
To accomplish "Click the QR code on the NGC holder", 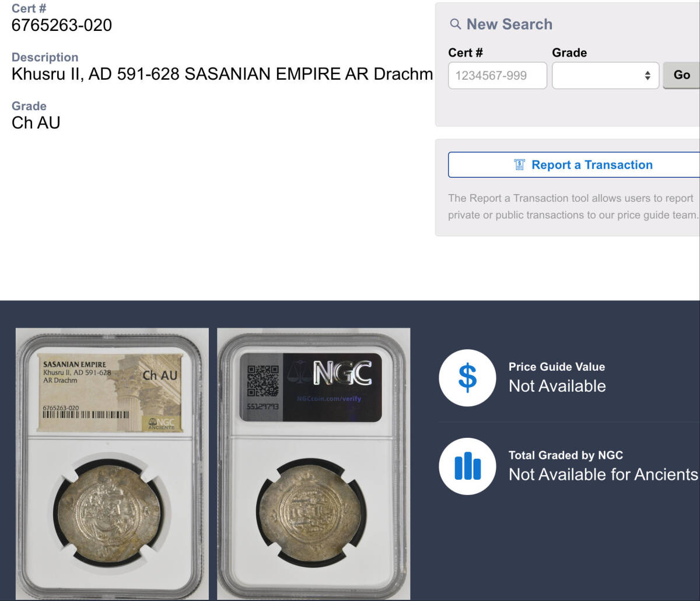I will pyautogui.click(x=262, y=380).
